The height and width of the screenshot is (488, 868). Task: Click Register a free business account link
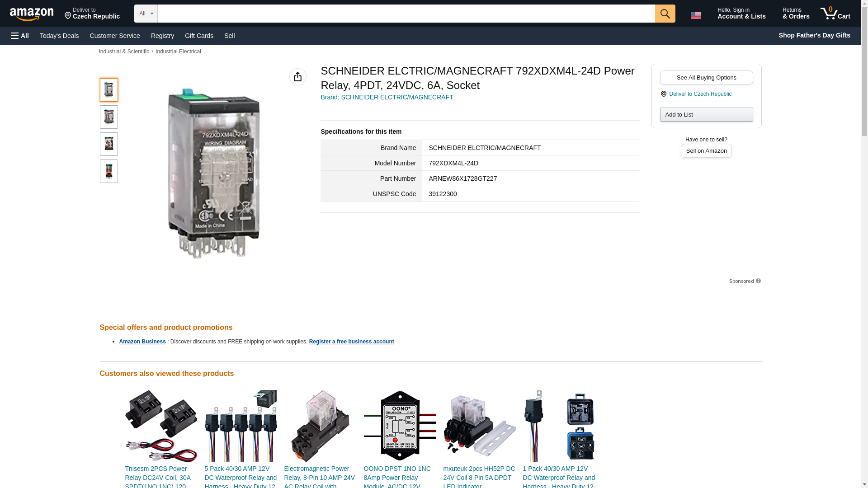pyautogui.click(x=351, y=342)
